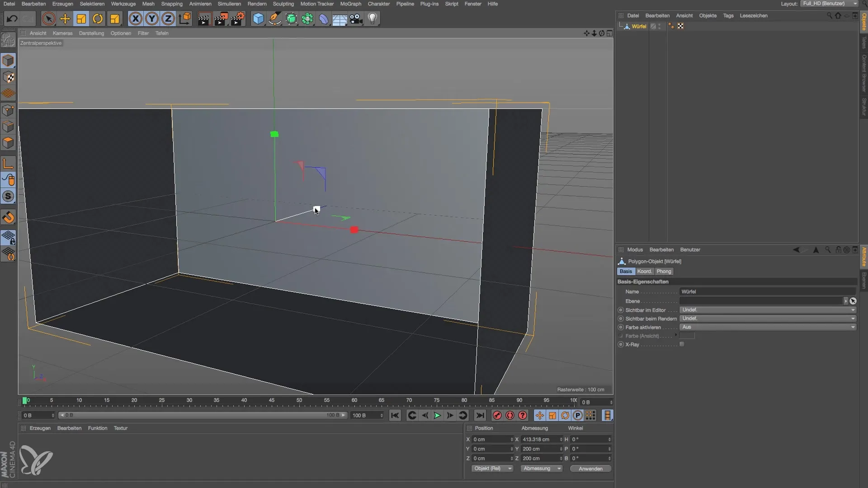Switch to the Koord. tab

pos(644,271)
